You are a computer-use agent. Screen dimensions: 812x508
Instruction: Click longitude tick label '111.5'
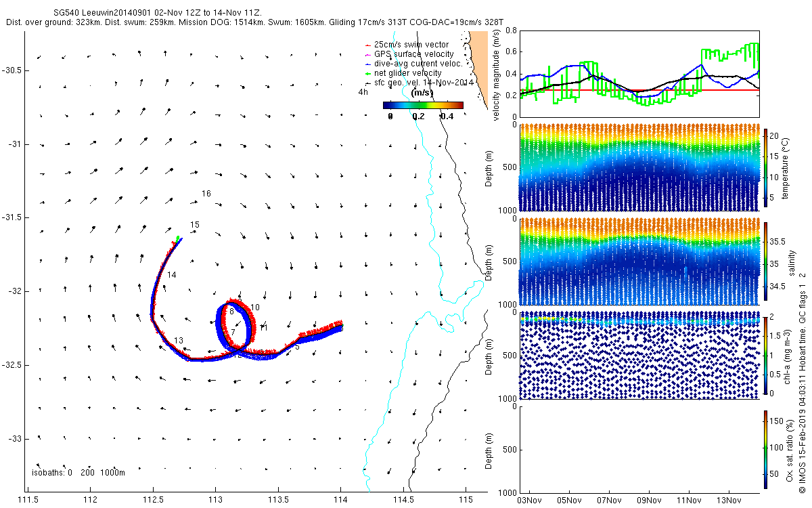pyautogui.click(x=27, y=500)
